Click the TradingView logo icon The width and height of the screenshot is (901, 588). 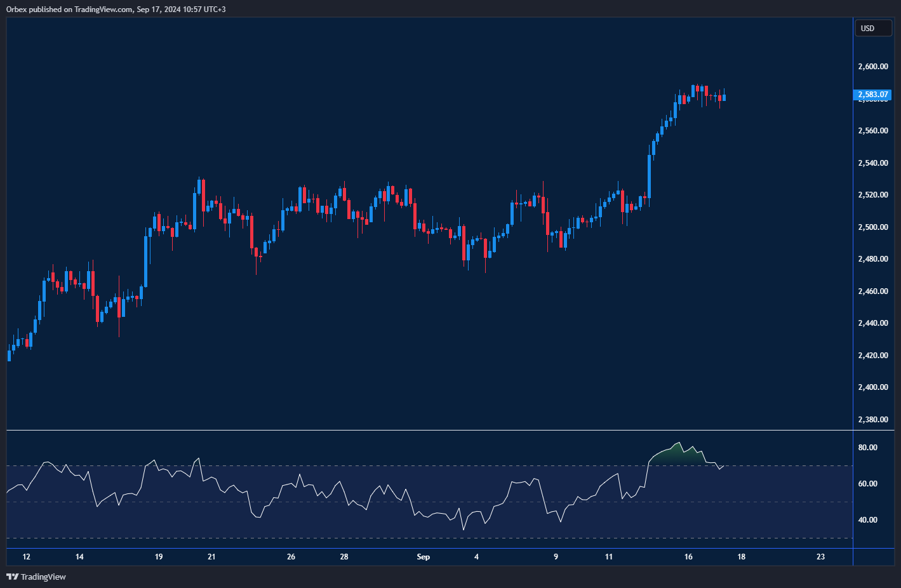12,577
